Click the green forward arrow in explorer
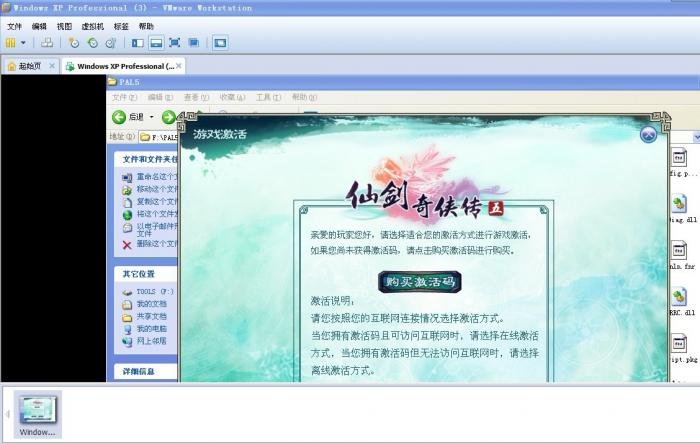 click(x=169, y=117)
